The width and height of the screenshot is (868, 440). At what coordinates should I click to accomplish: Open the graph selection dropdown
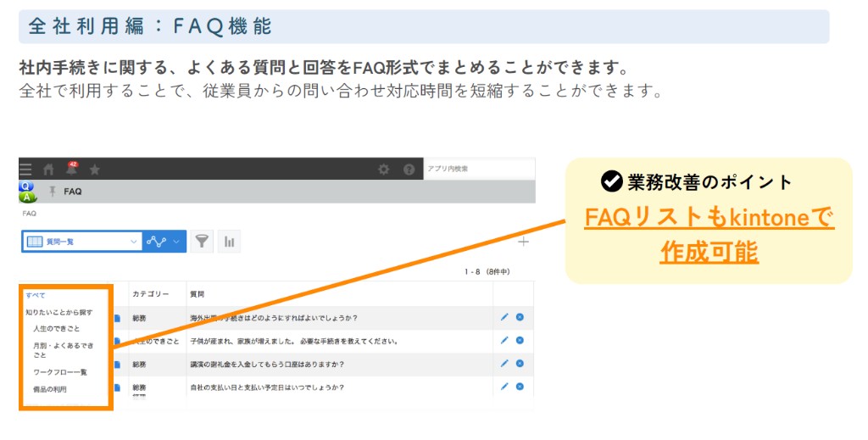164,242
